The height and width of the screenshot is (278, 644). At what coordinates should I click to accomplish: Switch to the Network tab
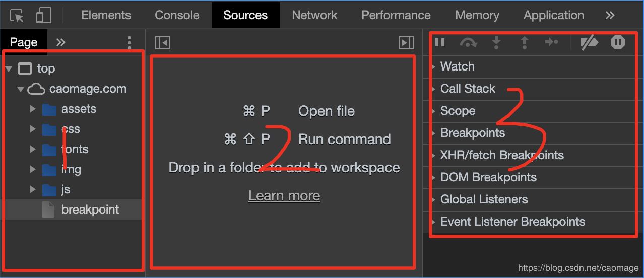coord(314,15)
